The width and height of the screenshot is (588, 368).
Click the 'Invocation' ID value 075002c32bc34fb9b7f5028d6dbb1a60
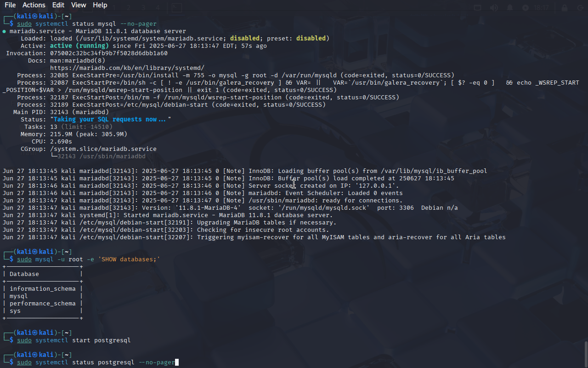(x=109, y=53)
